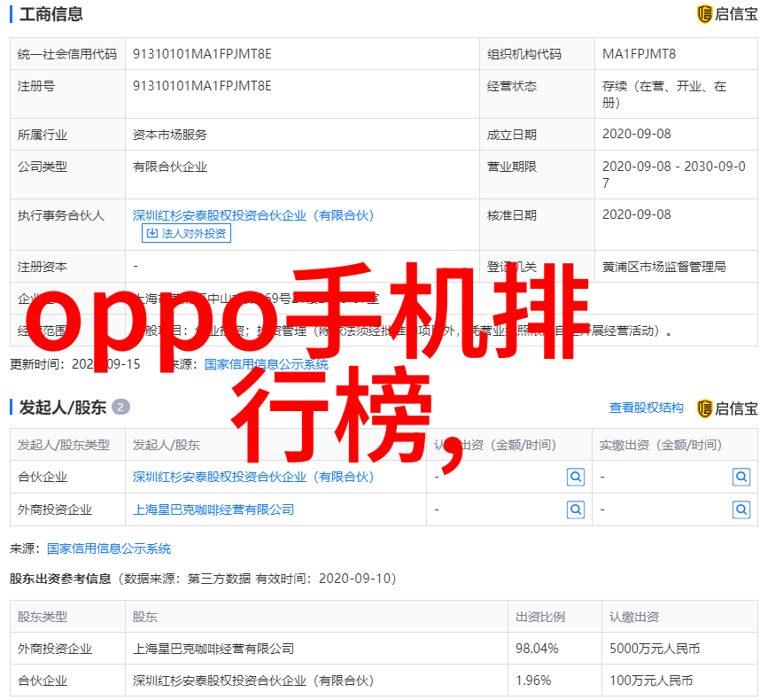The image size is (768, 700).
Task: Click the "出资比例" column header
Action: 540,617
